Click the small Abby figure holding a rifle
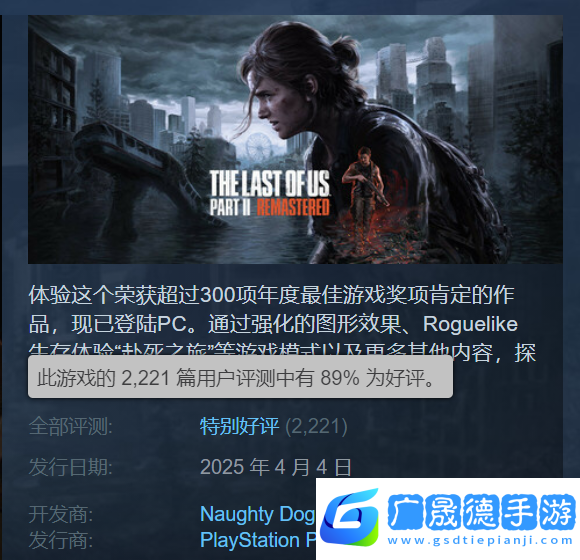The width and height of the screenshot is (580, 560). pos(365,179)
